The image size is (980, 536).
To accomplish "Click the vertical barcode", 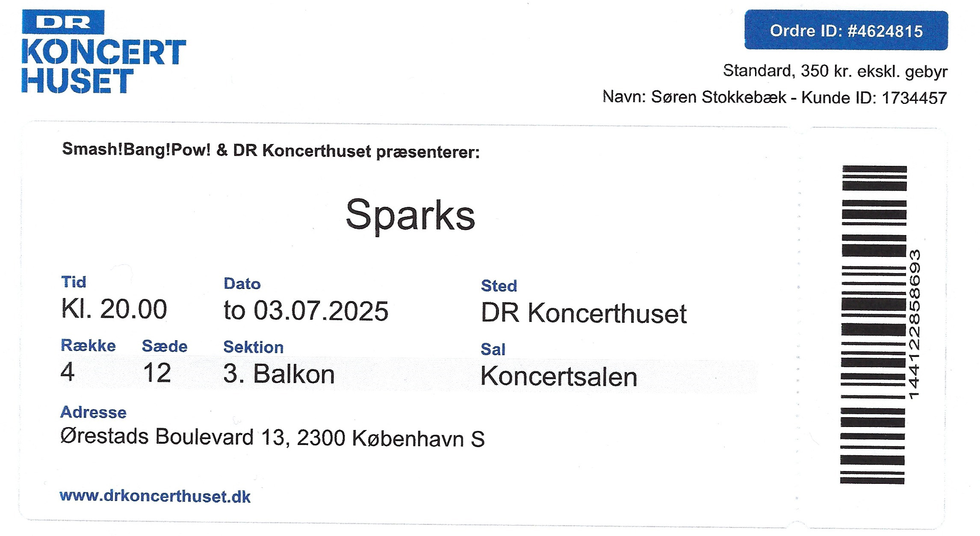I will tap(873, 325).
